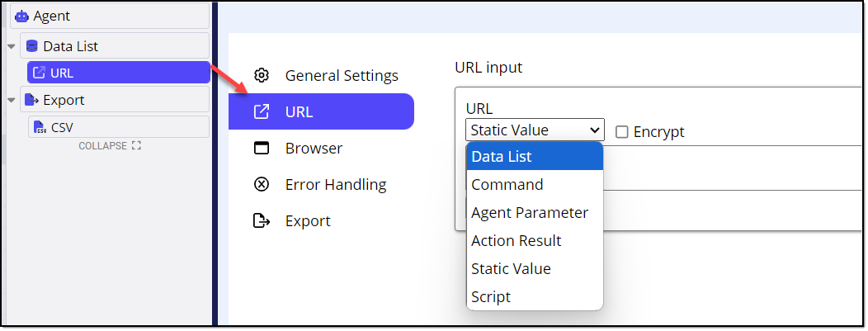
Task: Click the CSV file icon
Action: click(x=40, y=127)
